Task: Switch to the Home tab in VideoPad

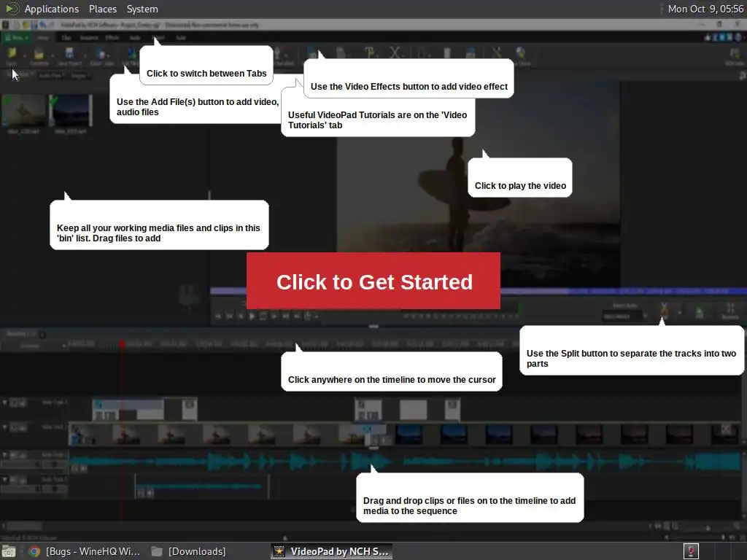Action: click(x=43, y=38)
